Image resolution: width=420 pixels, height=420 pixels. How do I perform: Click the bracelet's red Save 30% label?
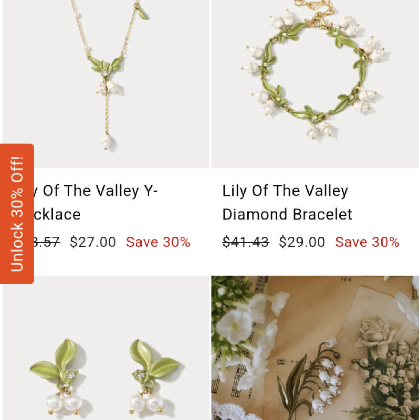click(x=367, y=242)
